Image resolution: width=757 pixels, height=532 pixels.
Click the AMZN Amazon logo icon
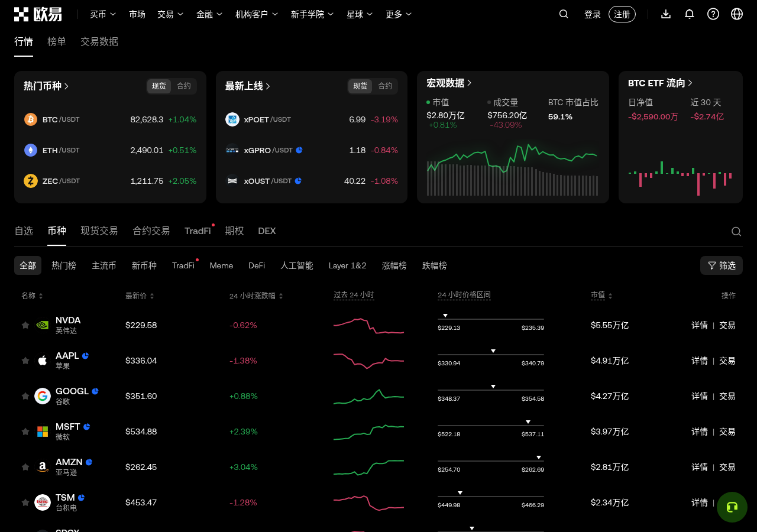tap(43, 467)
